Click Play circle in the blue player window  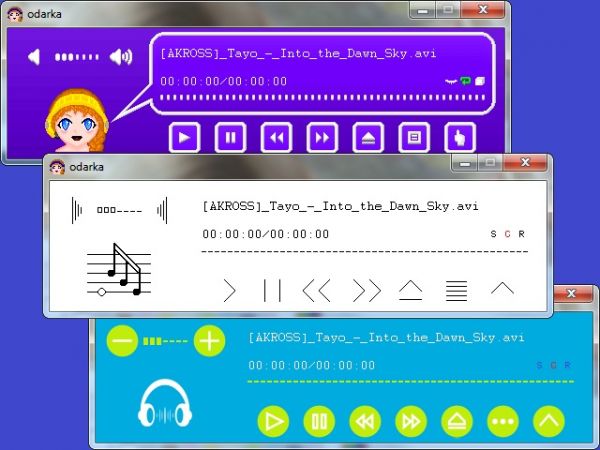click(273, 421)
